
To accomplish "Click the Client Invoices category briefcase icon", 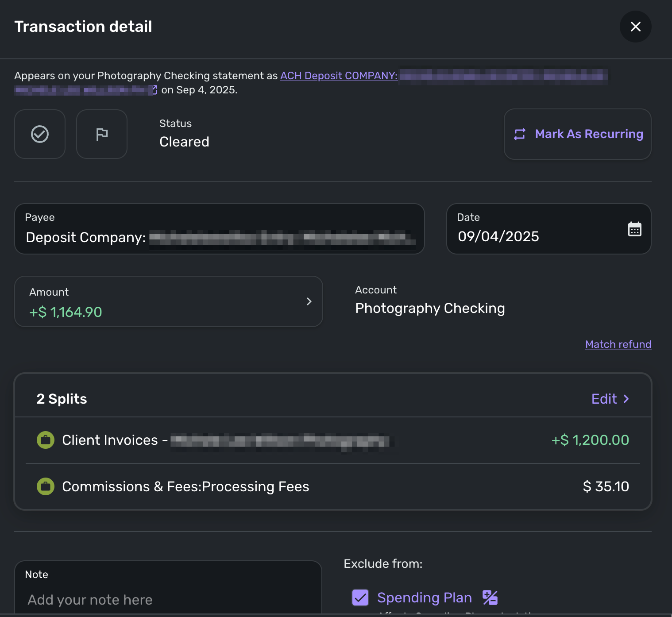I will pyautogui.click(x=45, y=440).
